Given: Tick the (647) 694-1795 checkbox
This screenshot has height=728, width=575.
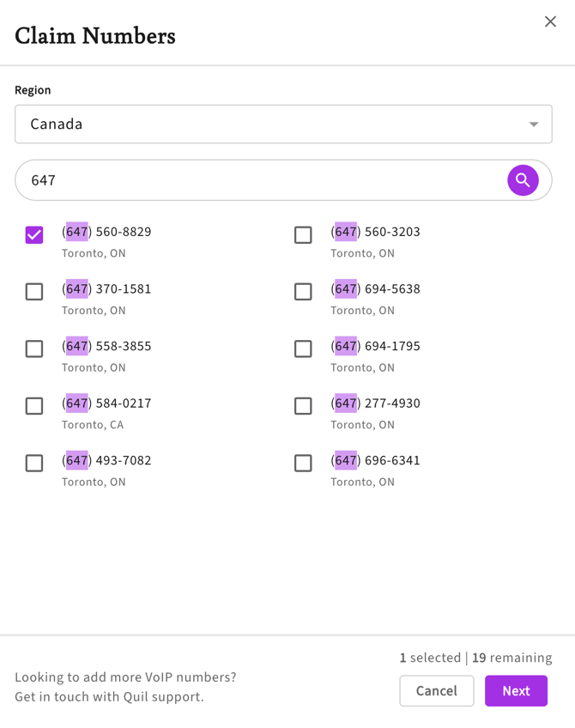Looking at the screenshot, I should 303,349.
